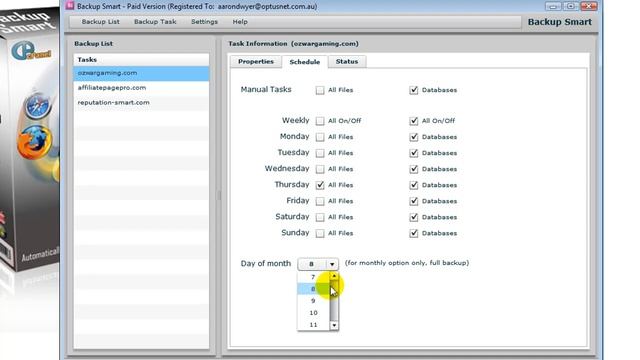Uncheck Monday Databases checkbox
Screen dimensions: 640x360
tap(414, 137)
